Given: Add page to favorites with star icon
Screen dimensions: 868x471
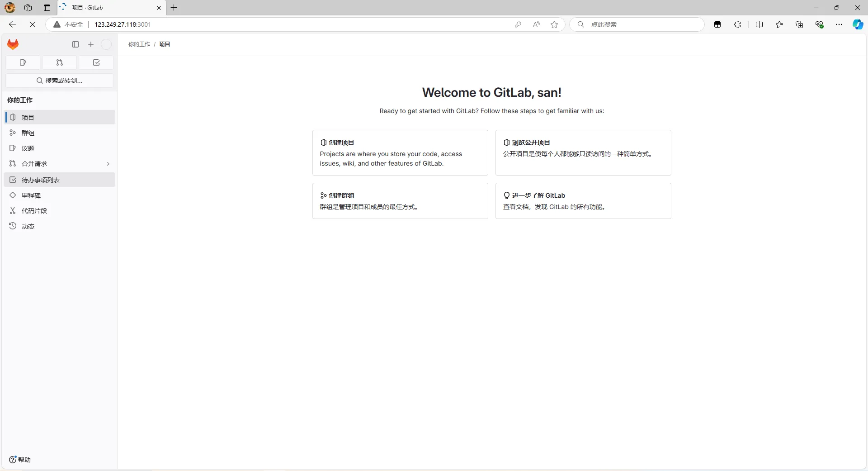Looking at the screenshot, I should [554, 24].
